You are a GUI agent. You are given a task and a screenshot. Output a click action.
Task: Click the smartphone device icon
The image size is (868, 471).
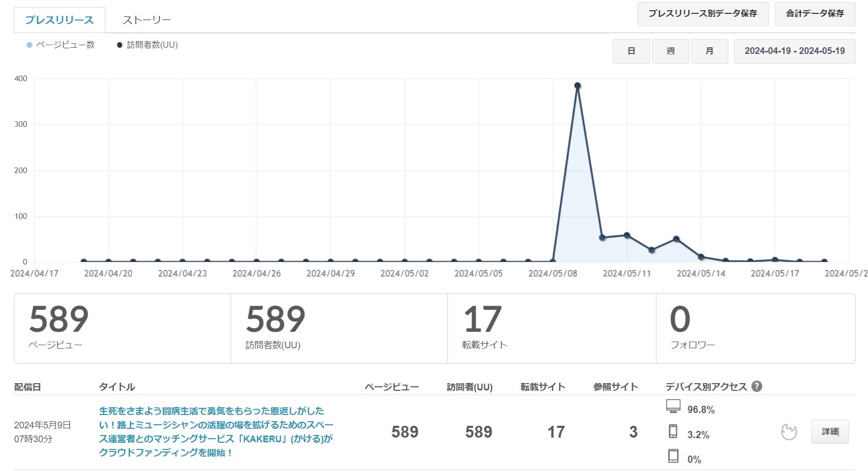pyautogui.click(x=673, y=431)
